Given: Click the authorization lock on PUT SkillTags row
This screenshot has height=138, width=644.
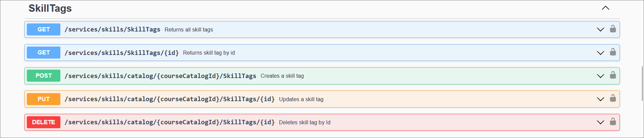Looking at the screenshot, I should (x=613, y=98).
